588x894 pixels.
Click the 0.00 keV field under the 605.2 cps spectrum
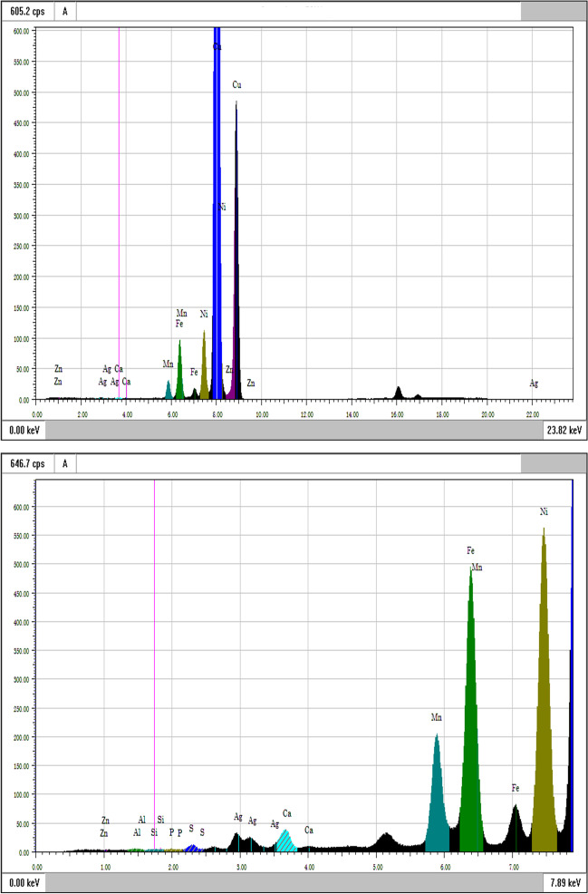click(x=24, y=431)
